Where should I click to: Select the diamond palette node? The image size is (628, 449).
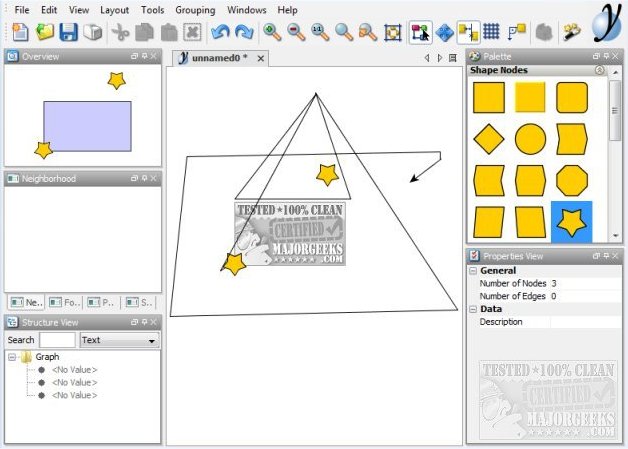[x=489, y=139]
